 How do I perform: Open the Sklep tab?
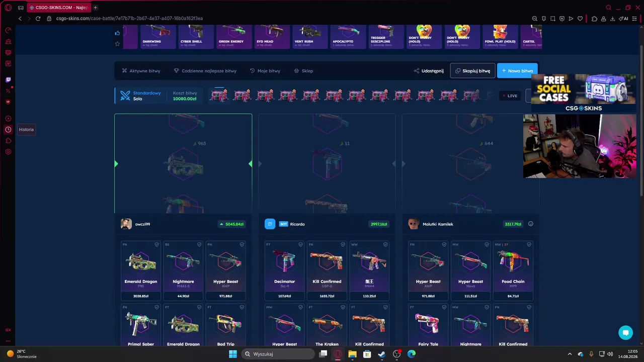(x=303, y=71)
